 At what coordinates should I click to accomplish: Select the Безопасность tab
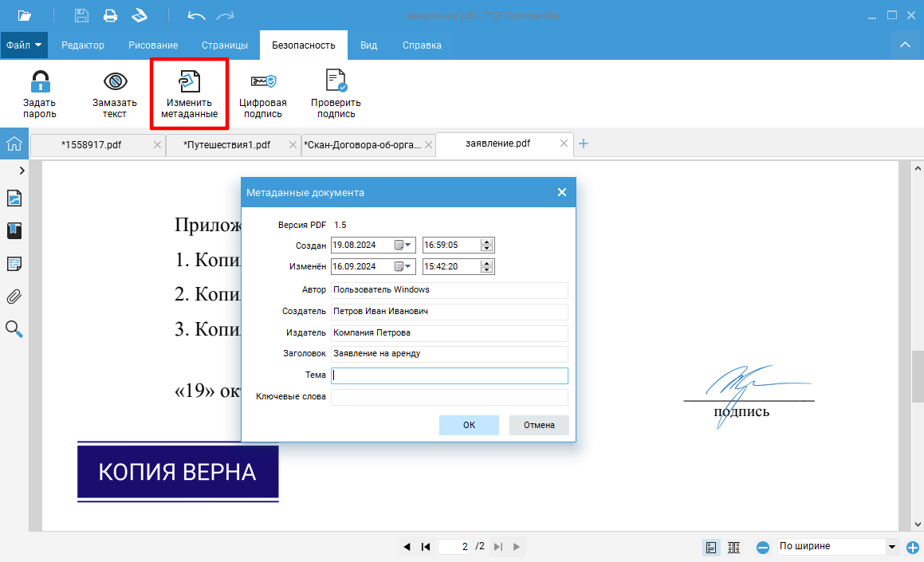[304, 45]
